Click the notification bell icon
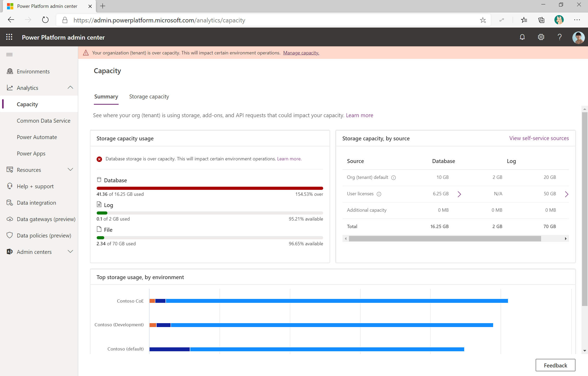The image size is (588, 376). pyautogui.click(x=522, y=37)
